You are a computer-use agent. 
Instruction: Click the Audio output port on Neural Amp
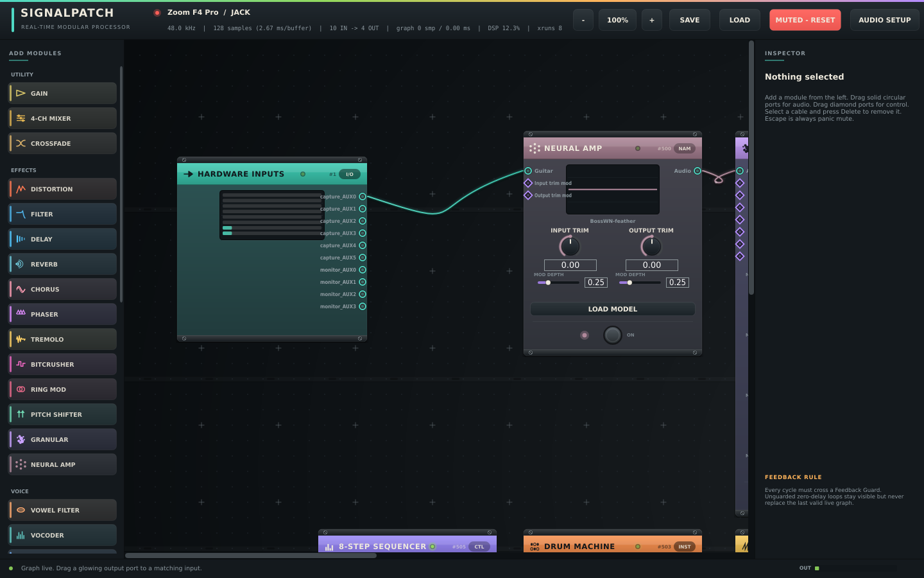(x=697, y=171)
